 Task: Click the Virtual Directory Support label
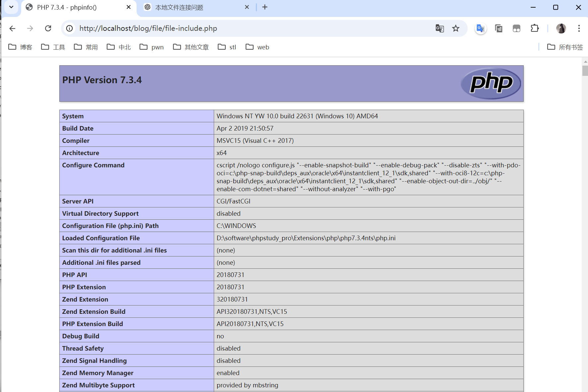click(x=100, y=213)
